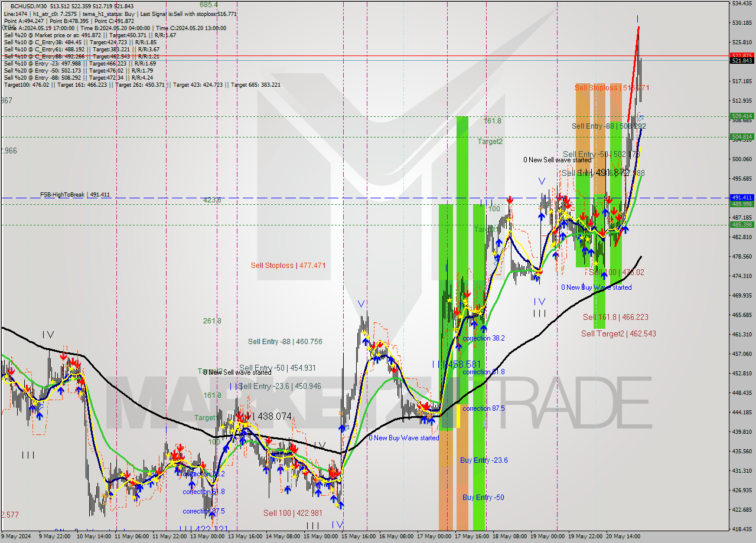Viewport: 756px width, 543px height.
Task: Click the 461.310 price axis label
Action: (x=742, y=334)
